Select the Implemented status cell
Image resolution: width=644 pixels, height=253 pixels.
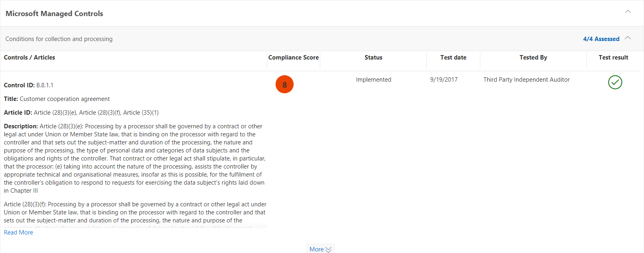(x=373, y=80)
